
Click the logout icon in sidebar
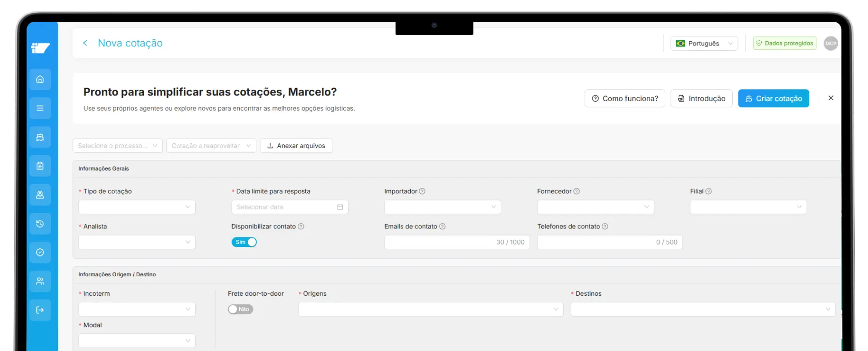[40, 310]
